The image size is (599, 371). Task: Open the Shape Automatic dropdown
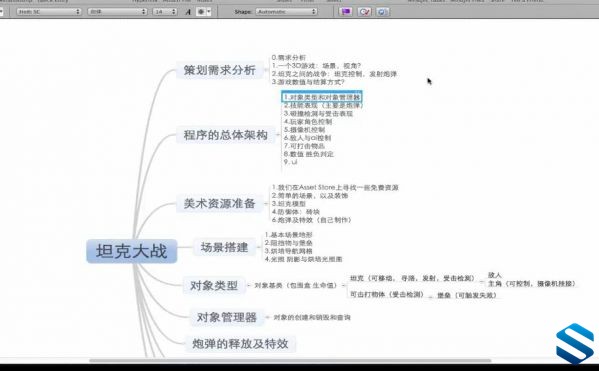pos(287,12)
